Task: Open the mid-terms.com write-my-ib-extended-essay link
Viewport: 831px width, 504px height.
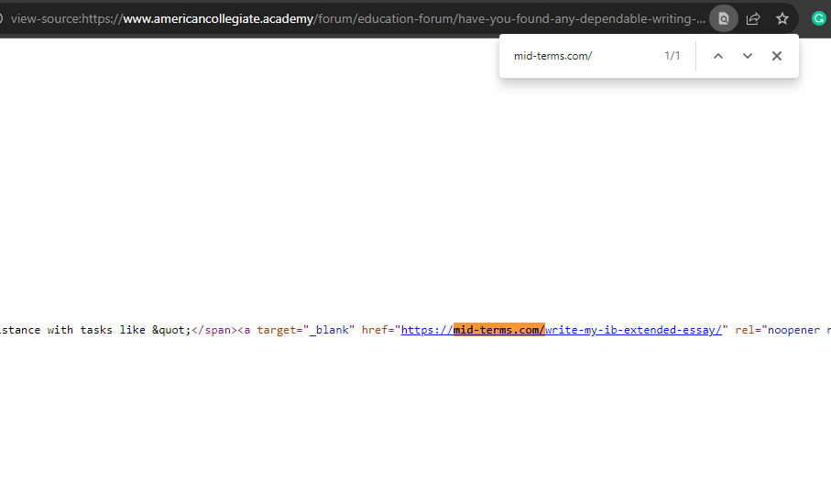Action: (562, 330)
